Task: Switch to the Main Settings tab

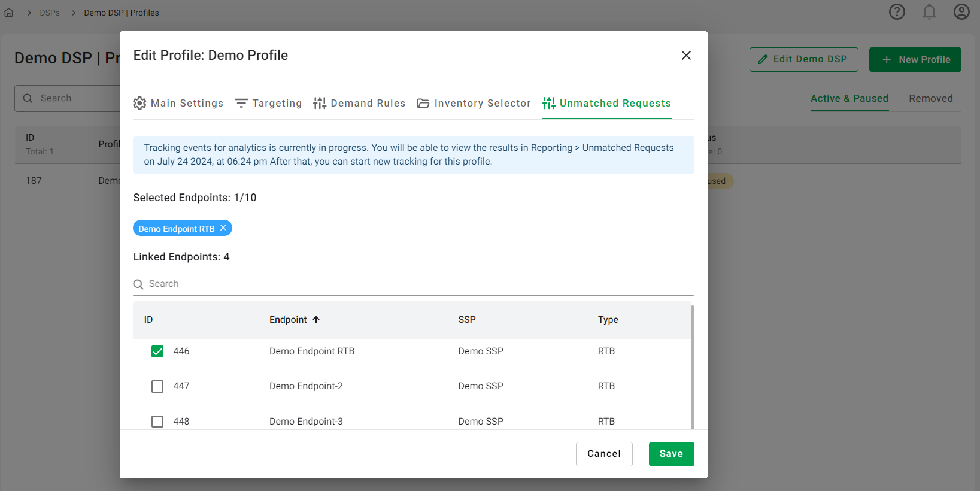Action: pyautogui.click(x=178, y=104)
